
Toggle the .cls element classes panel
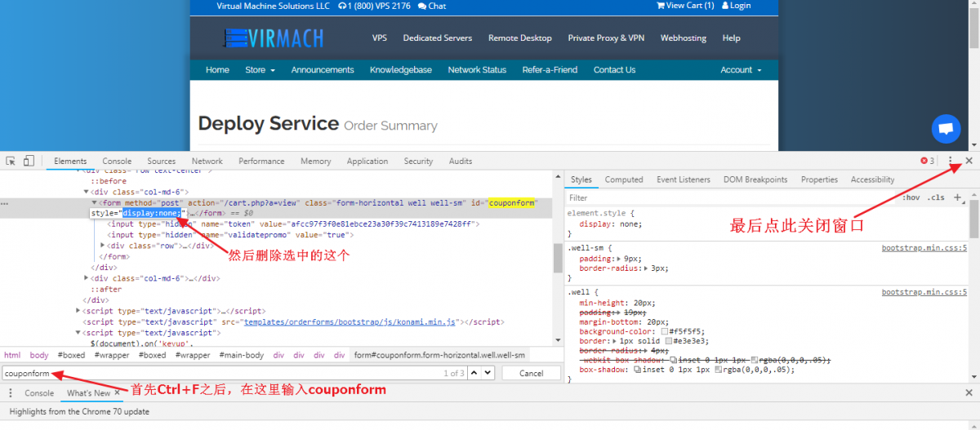pyautogui.click(x=936, y=197)
